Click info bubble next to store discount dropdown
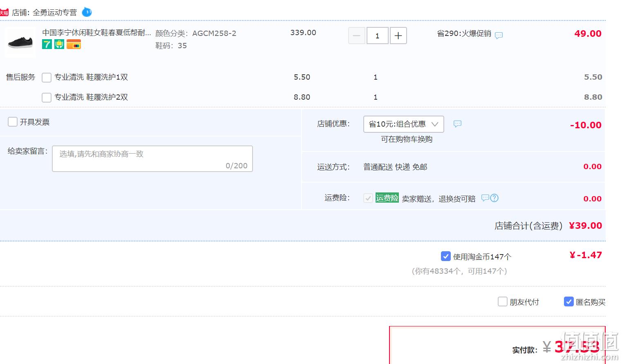The width and height of the screenshot is (622, 364). click(x=457, y=124)
